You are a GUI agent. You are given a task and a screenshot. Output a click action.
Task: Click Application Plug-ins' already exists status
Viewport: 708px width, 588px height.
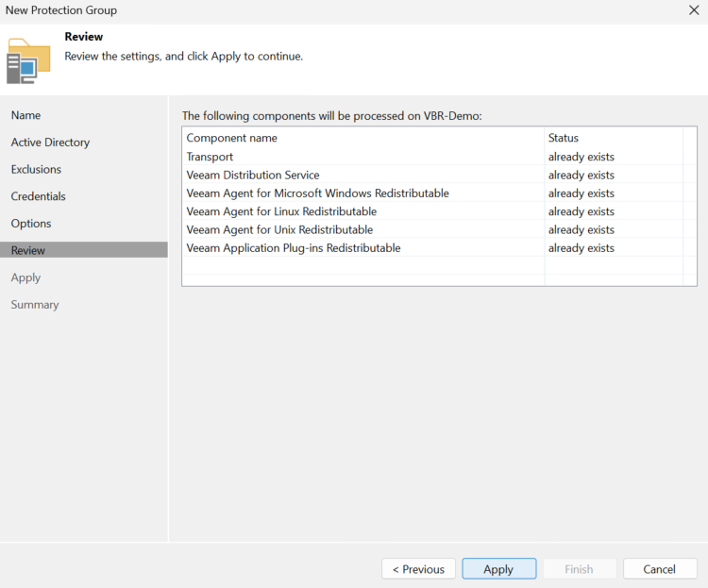point(582,248)
